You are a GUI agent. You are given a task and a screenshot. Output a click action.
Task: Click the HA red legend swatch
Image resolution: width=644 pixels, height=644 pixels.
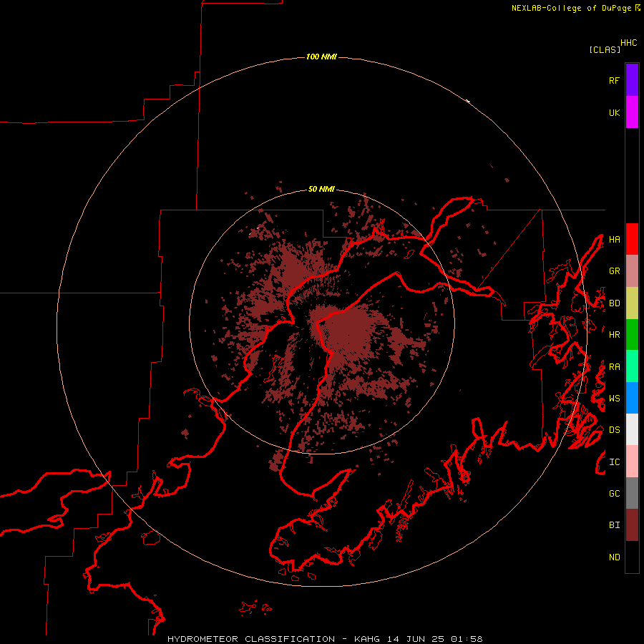tap(632, 239)
